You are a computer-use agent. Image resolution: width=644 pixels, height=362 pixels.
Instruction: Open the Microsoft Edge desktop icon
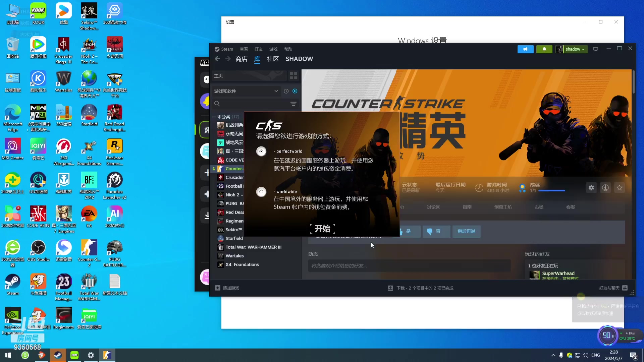(x=13, y=118)
